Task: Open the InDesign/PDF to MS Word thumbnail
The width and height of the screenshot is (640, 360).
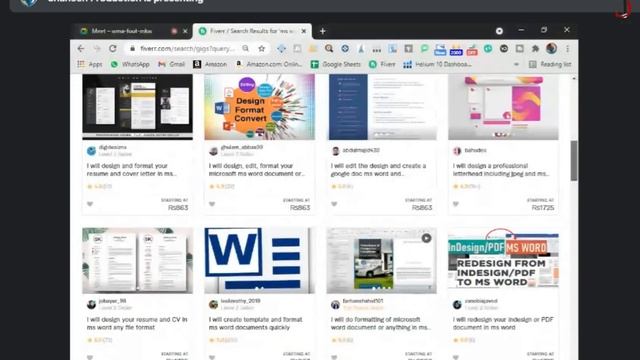Action: tap(503, 260)
